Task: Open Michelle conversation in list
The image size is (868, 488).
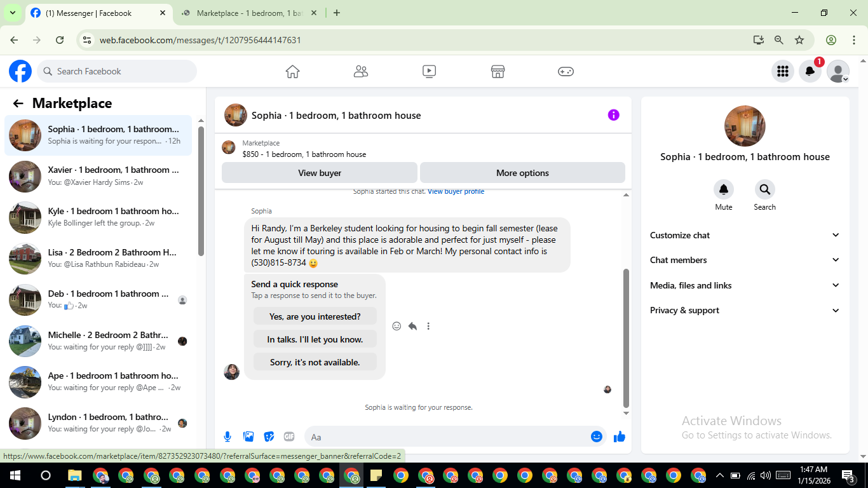Action: pos(98,341)
